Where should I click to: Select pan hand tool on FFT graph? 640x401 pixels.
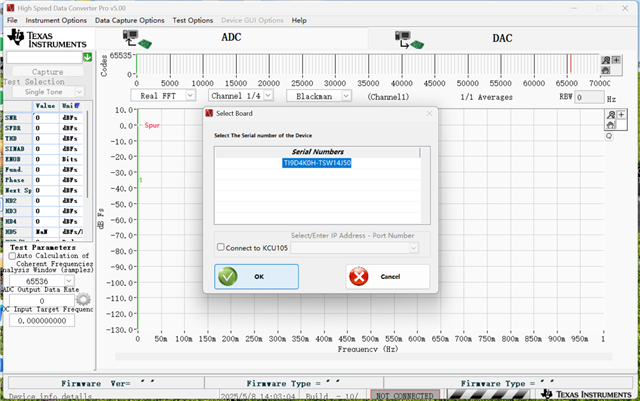(611, 125)
